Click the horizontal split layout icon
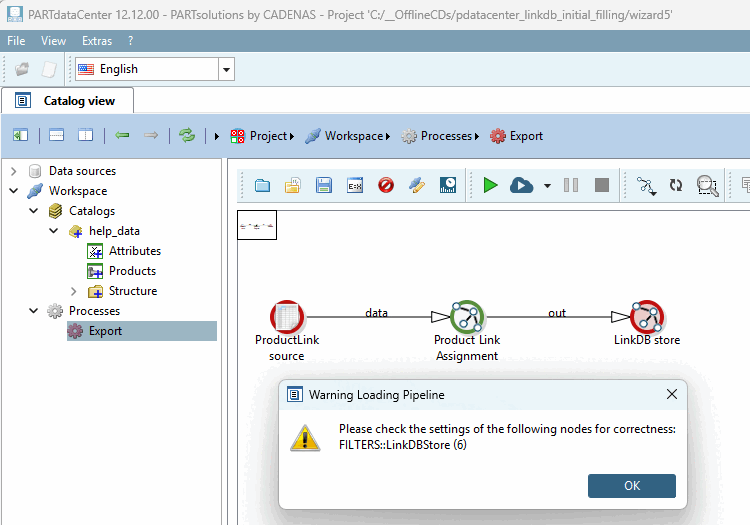750x525 pixels. 56,136
